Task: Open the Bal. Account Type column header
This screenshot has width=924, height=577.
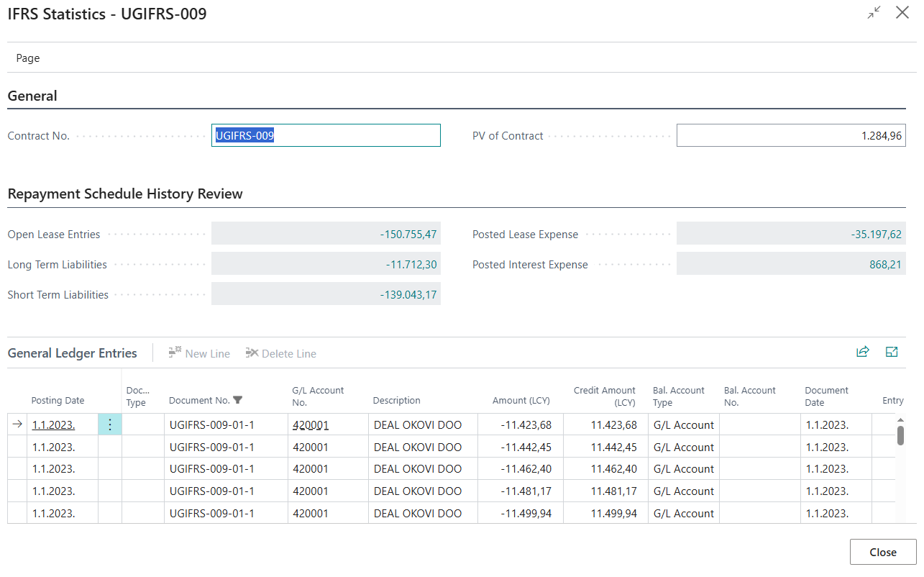Action: pos(679,396)
